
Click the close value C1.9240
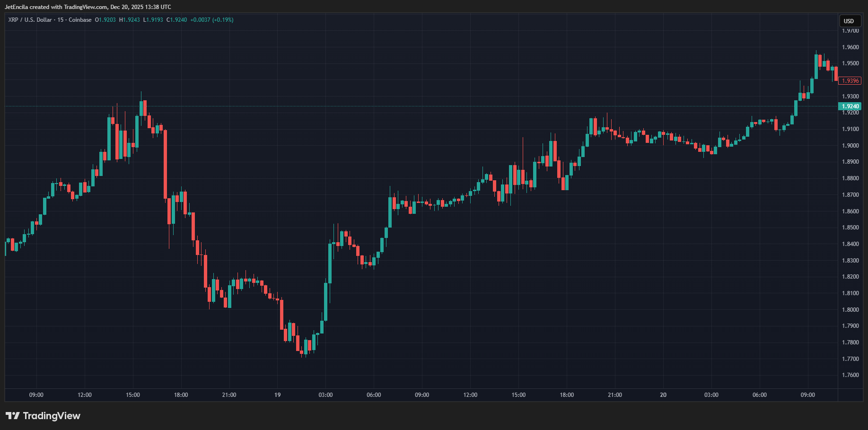click(177, 20)
